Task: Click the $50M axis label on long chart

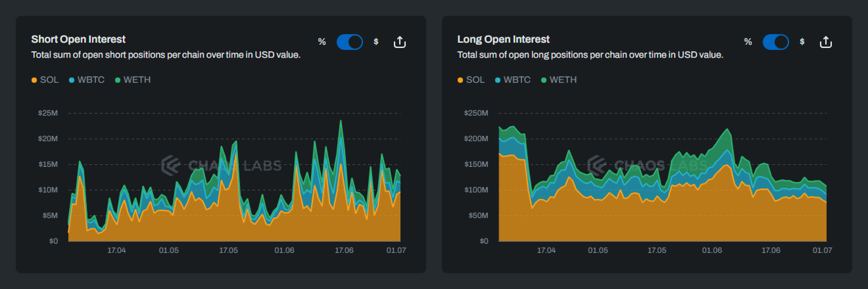Action: click(x=478, y=215)
